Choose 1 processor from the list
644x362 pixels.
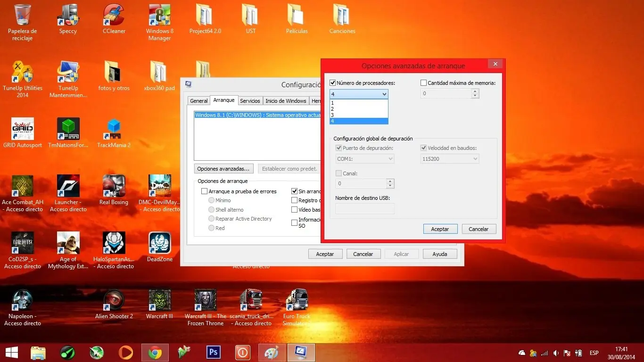[x=359, y=103]
